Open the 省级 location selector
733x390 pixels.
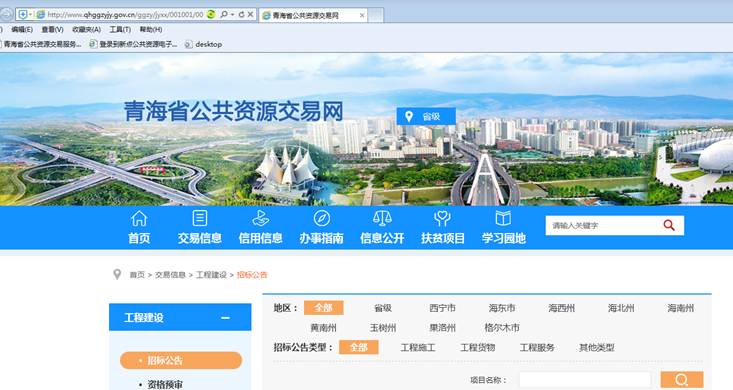[426, 116]
